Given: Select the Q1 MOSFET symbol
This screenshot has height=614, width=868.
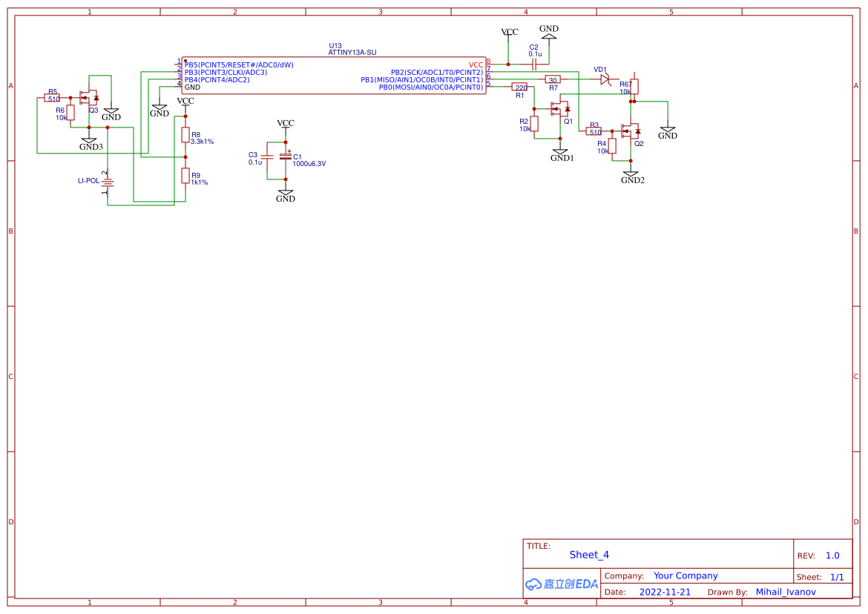Looking at the screenshot, I should (x=561, y=110).
